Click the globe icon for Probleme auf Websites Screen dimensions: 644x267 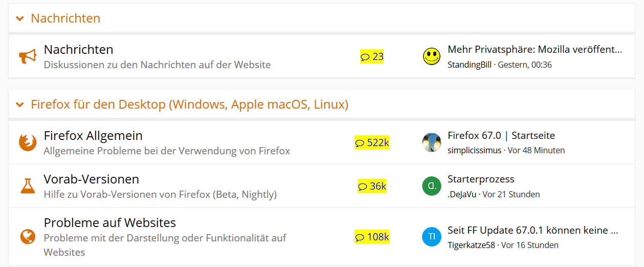(x=28, y=236)
